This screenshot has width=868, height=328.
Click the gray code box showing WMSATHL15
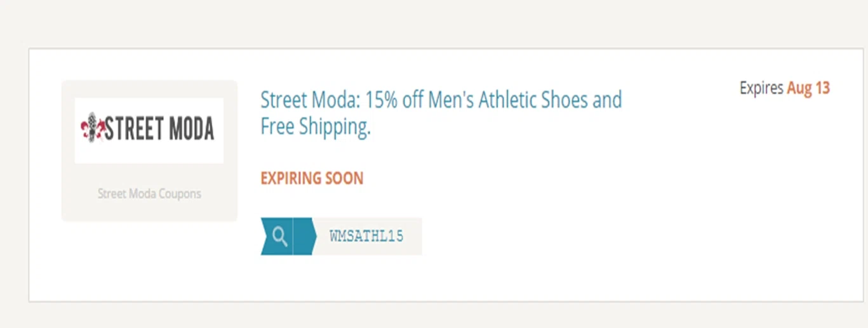click(368, 237)
